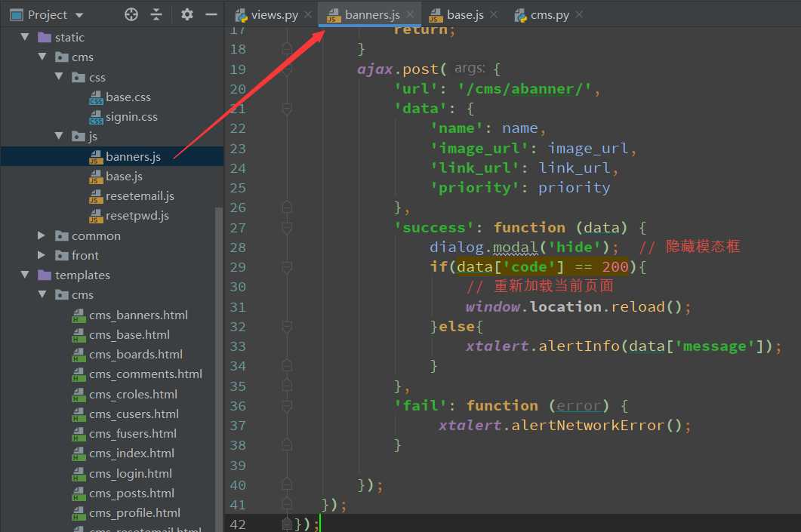Open cms_banners.html file in tree

click(x=138, y=315)
